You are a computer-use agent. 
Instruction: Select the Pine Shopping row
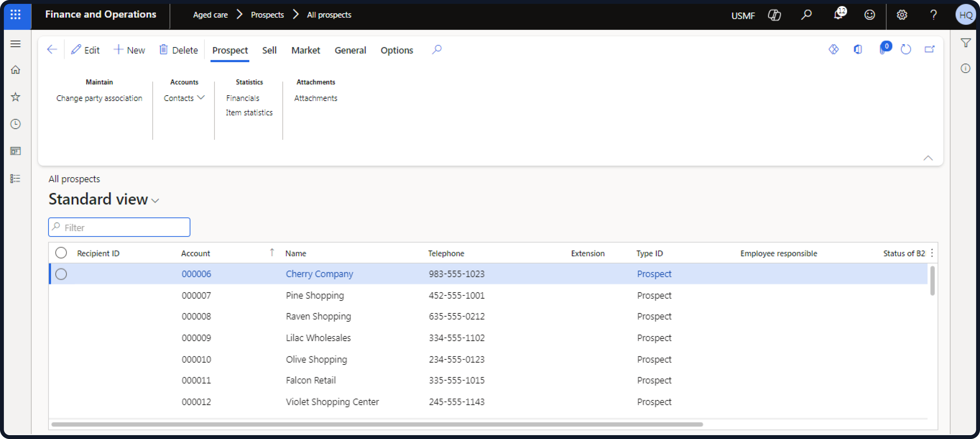(x=488, y=295)
